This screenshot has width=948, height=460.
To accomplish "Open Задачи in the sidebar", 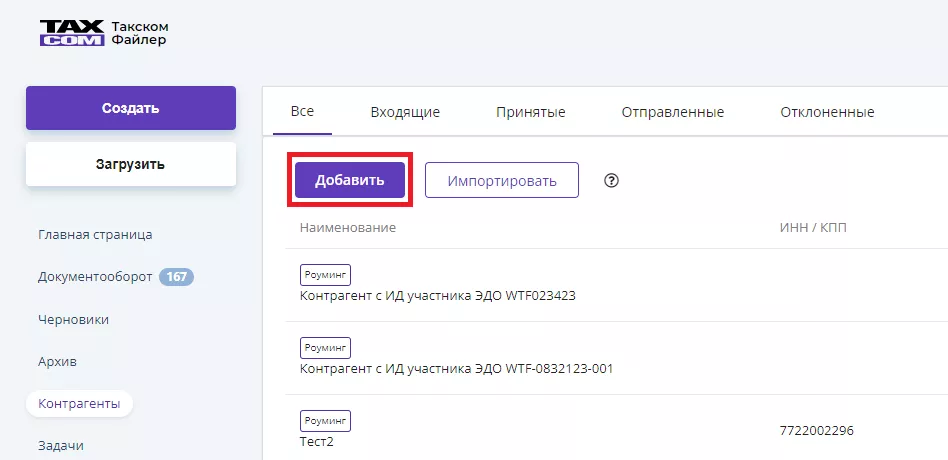I will (61, 446).
